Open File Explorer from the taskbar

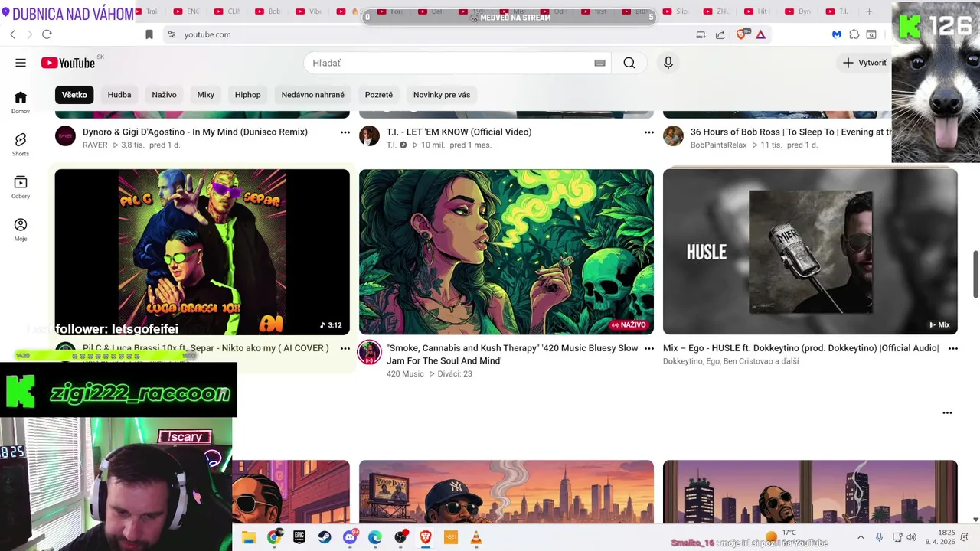[249, 537]
